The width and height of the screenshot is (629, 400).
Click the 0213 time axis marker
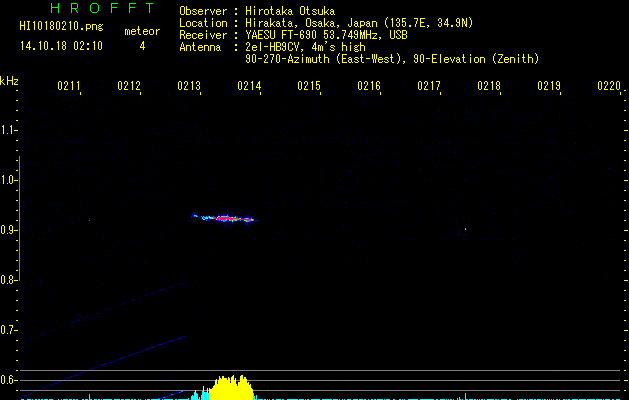(189, 86)
